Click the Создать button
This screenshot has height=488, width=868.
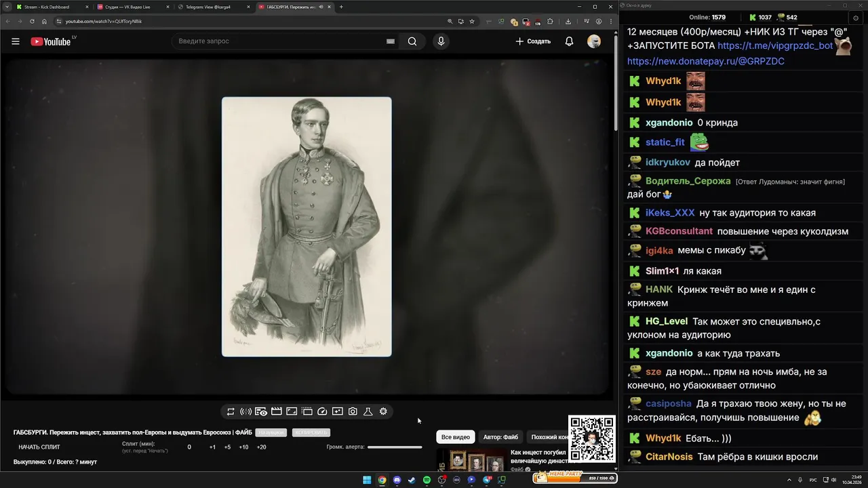533,41
